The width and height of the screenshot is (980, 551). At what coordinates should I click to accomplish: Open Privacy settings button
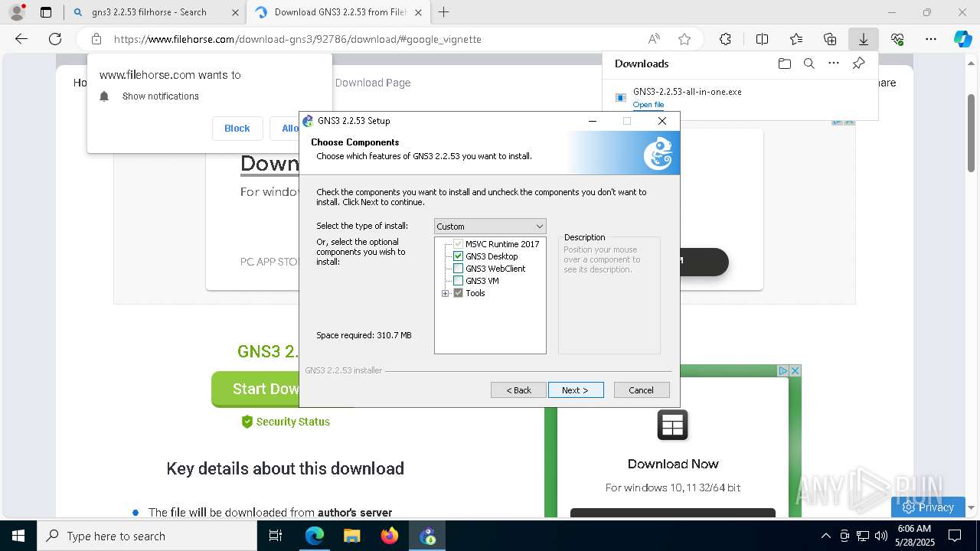coord(928,507)
